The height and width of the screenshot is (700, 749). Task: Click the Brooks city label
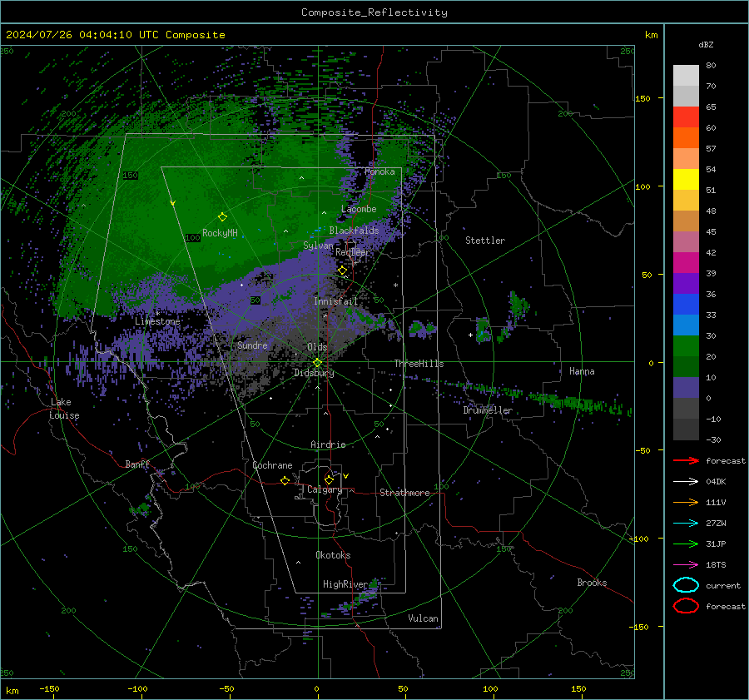tap(592, 583)
